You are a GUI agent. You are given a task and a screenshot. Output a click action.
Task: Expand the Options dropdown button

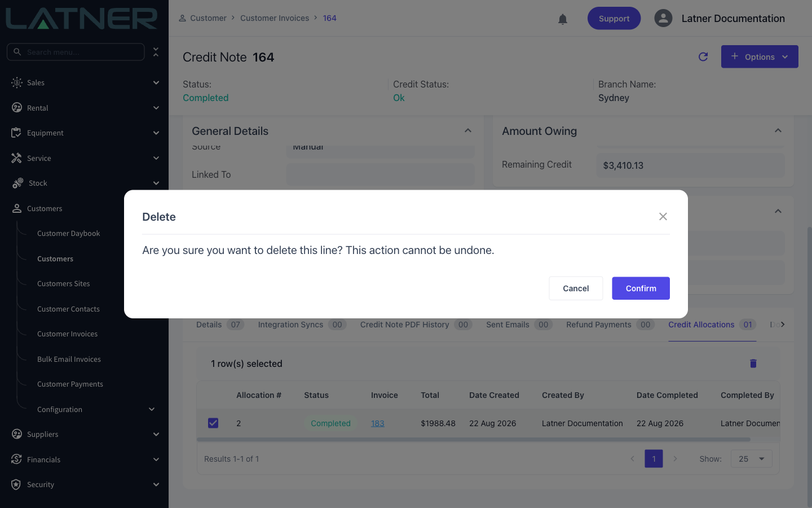click(x=760, y=56)
